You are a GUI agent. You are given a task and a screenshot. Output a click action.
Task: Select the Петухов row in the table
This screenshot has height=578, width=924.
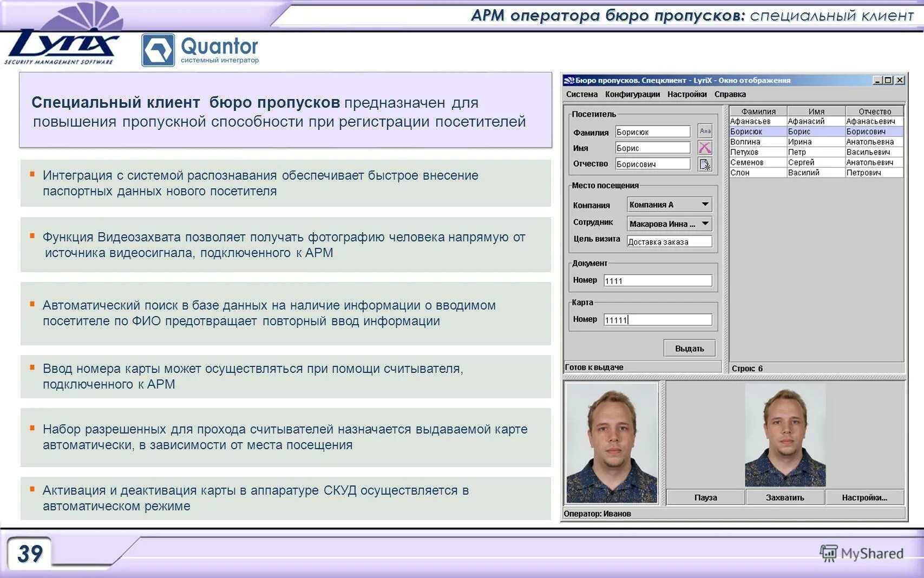coord(816,152)
